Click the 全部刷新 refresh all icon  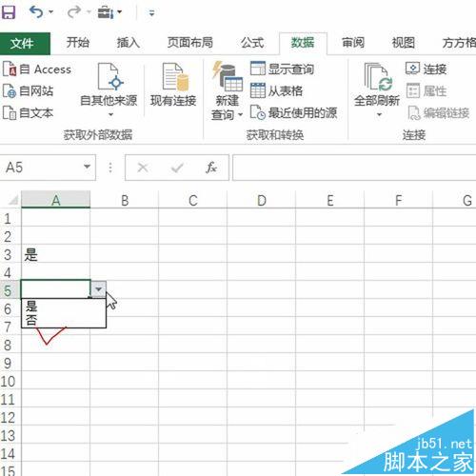377,85
